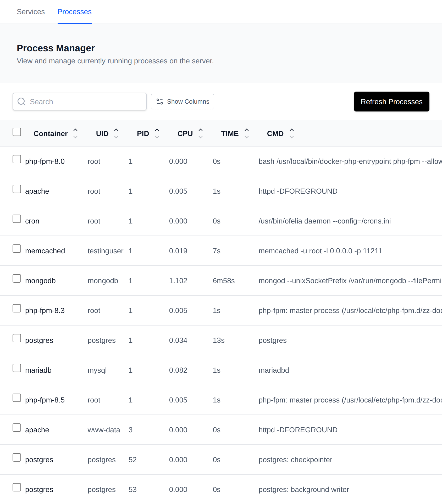The width and height of the screenshot is (442, 504).
Task: Click the 13s time value
Action: pyautogui.click(x=219, y=340)
